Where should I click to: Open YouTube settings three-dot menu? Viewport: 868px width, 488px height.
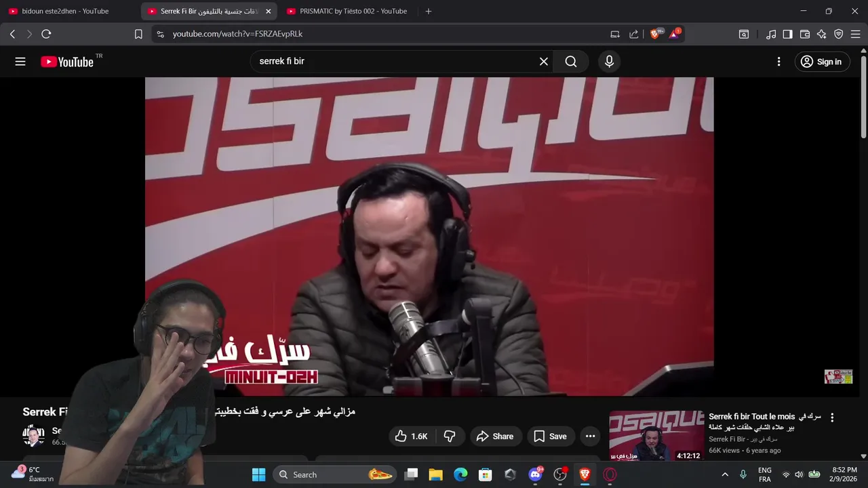click(x=778, y=62)
